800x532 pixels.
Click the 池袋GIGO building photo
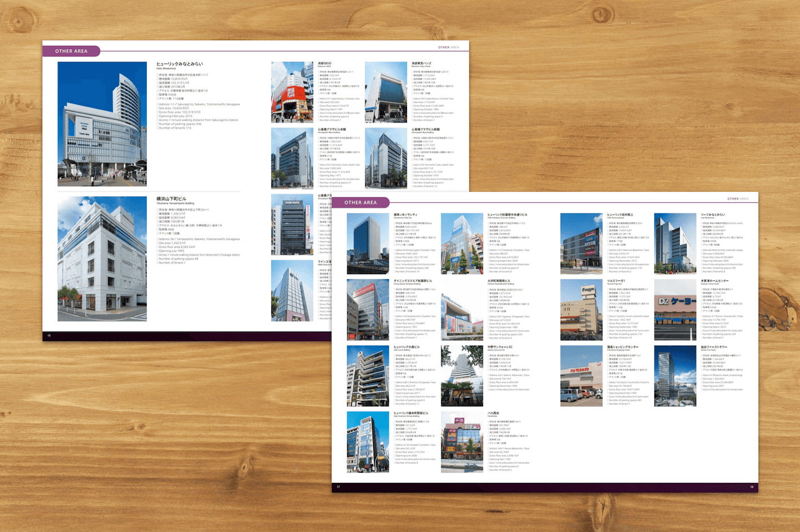(292, 93)
